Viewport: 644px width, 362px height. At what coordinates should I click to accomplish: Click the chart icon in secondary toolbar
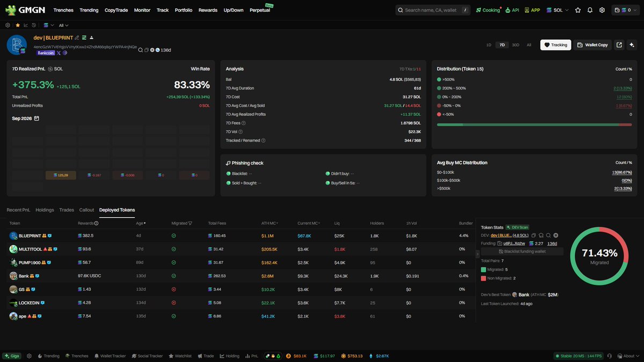(26, 25)
